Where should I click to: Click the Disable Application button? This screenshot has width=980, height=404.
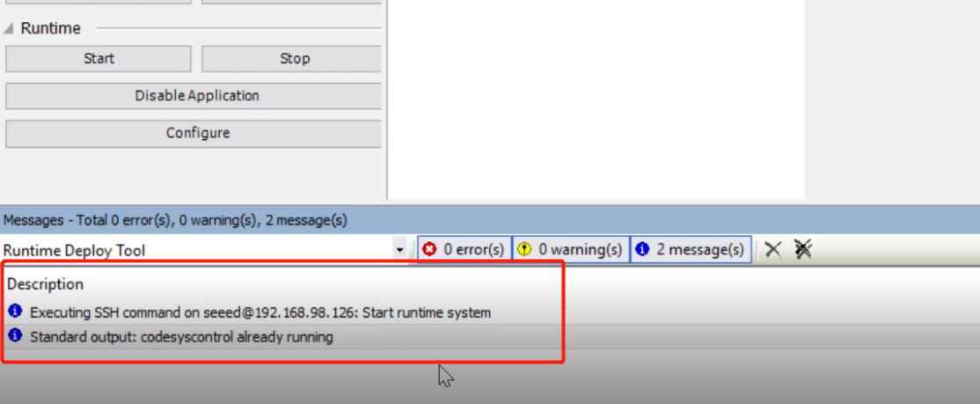pyautogui.click(x=194, y=96)
